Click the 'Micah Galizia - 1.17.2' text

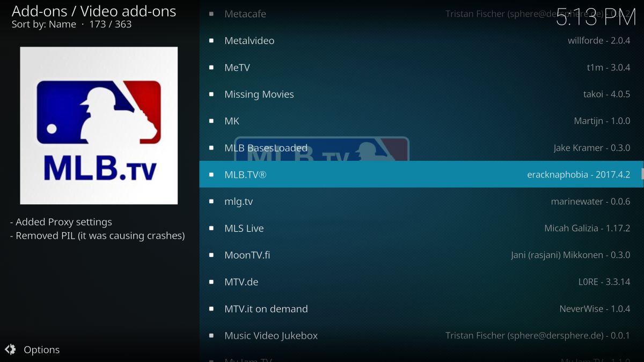coord(587,228)
